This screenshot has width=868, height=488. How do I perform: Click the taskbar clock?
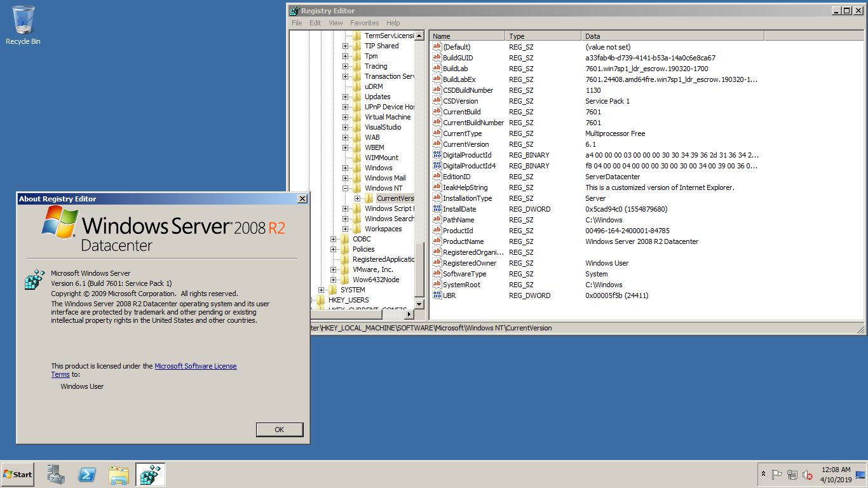tap(836, 475)
